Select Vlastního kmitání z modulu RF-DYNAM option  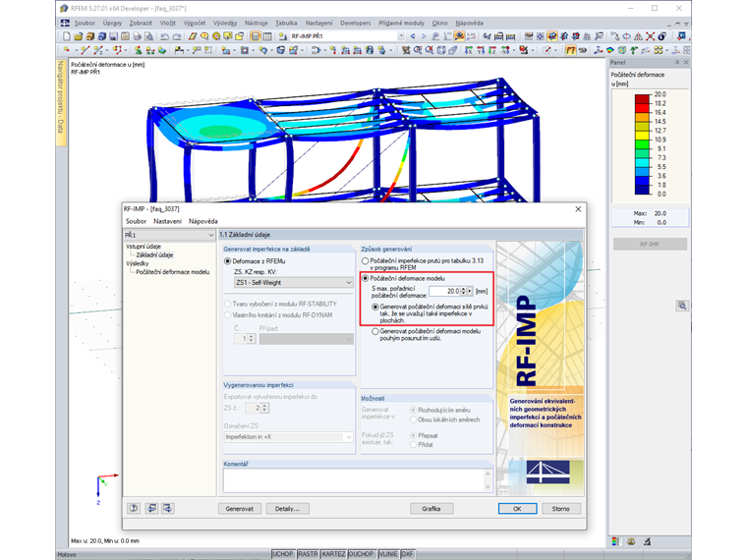(228, 315)
